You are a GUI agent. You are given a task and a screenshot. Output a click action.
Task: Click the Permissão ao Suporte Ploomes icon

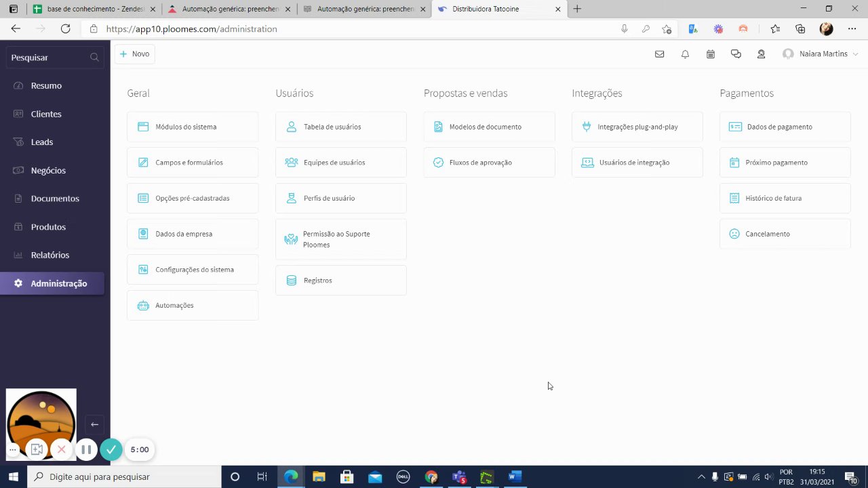pos(291,239)
